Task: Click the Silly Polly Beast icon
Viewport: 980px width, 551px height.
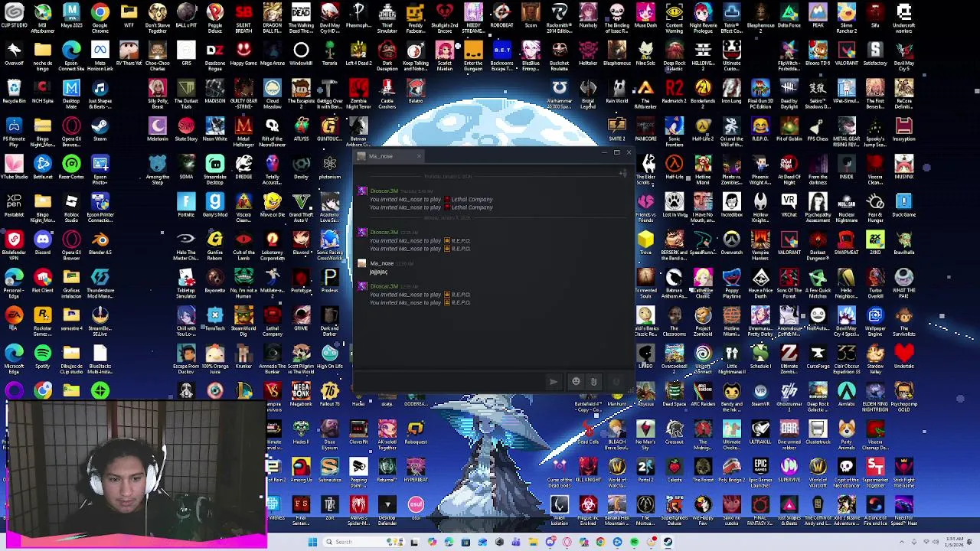Action: pos(158,92)
